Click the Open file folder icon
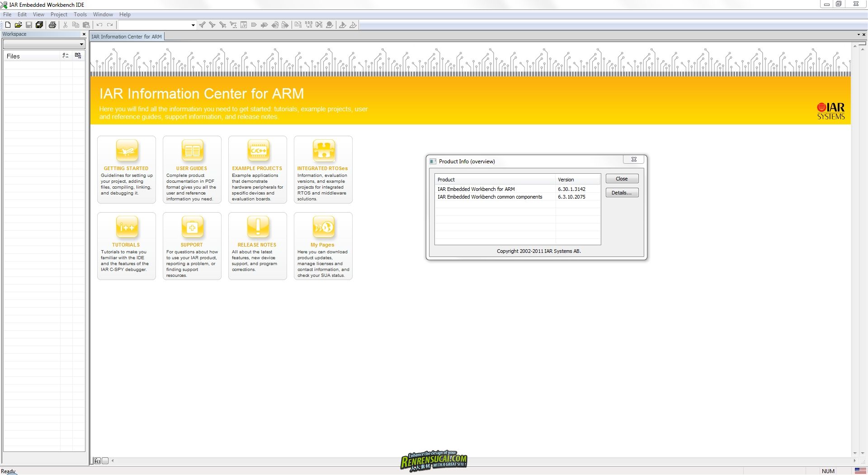 18,25
